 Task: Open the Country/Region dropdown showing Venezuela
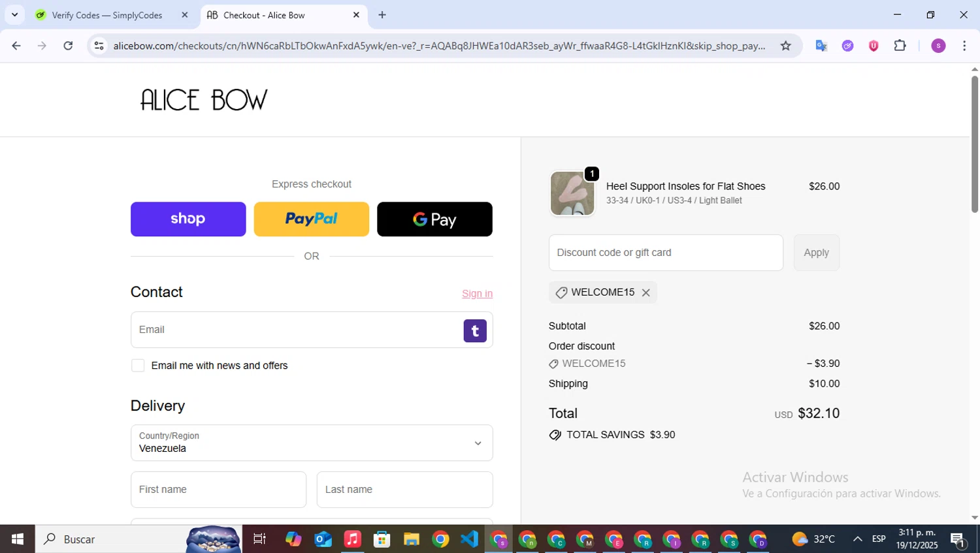(x=312, y=443)
